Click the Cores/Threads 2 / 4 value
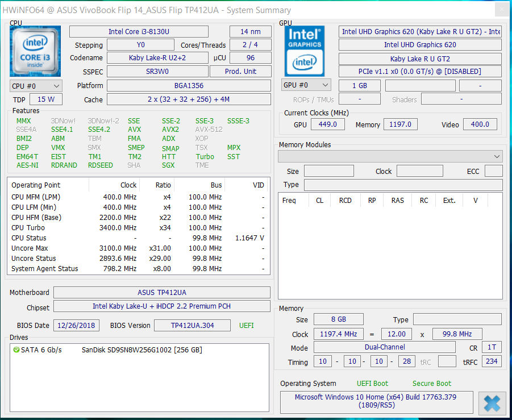512x420 pixels. click(x=251, y=45)
